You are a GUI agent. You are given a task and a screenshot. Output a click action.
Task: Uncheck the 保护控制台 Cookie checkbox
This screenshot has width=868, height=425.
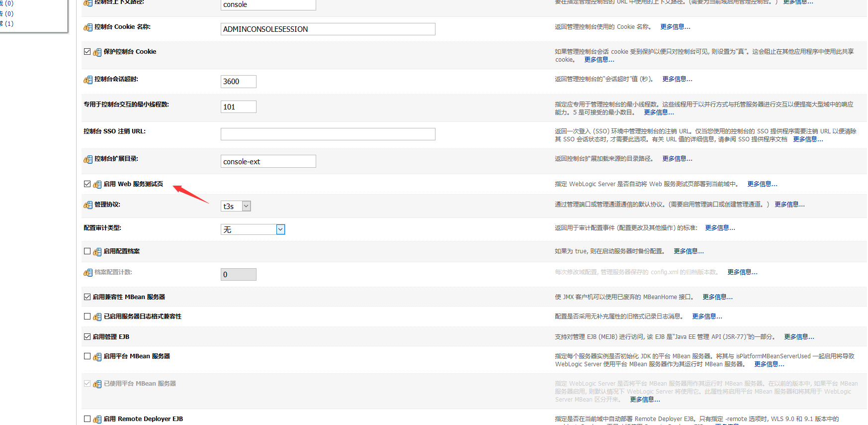click(87, 52)
